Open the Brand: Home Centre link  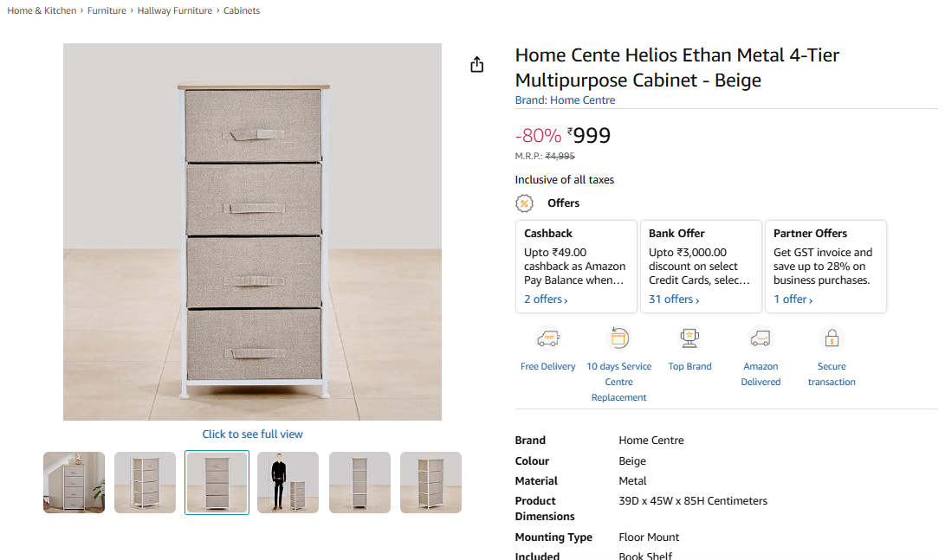coord(565,100)
